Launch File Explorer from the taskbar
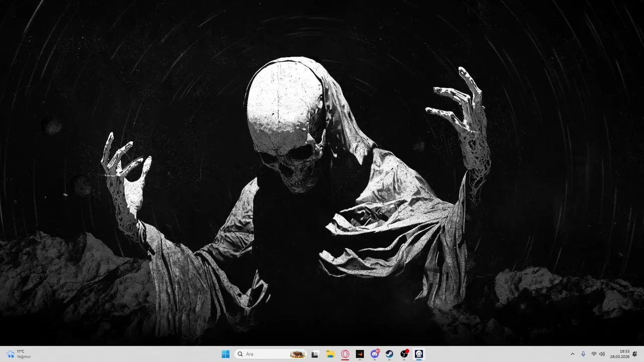This screenshot has width=644, height=362. click(x=330, y=354)
